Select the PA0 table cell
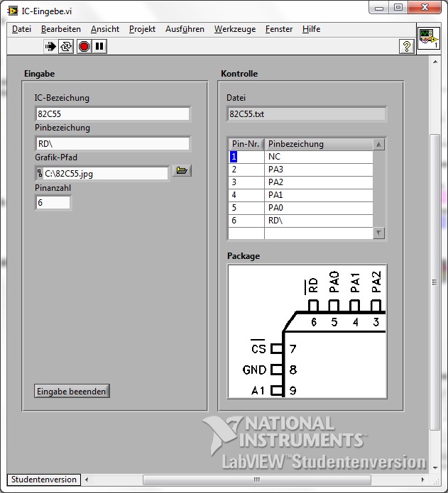Viewport: 448px width, 493px height. [319, 208]
